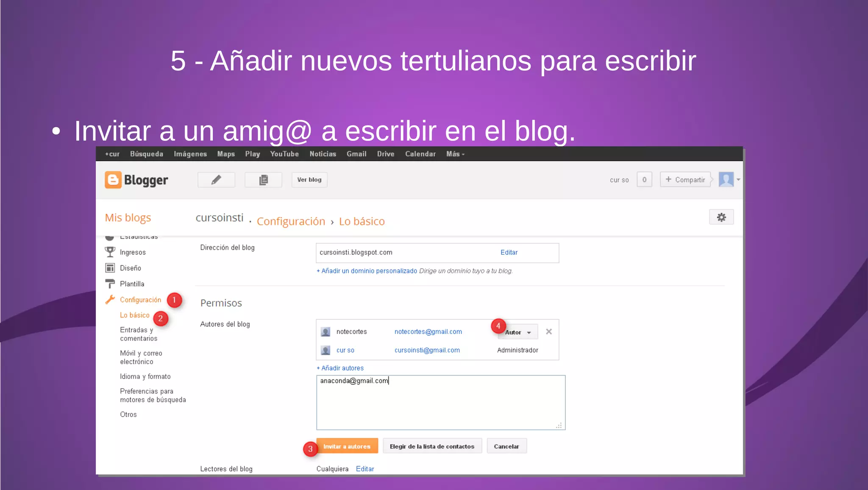The width and height of the screenshot is (868, 490).
Task: Click the cursoinsti blog title
Action: pyautogui.click(x=220, y=218)
